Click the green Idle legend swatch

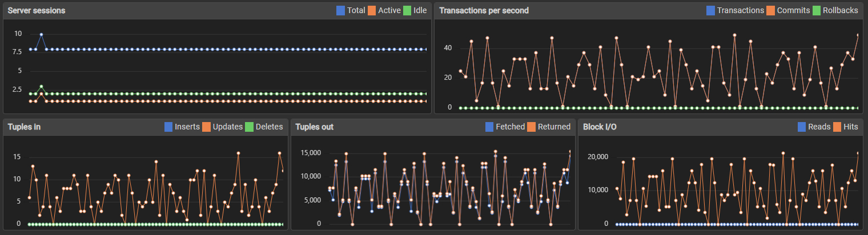click(x=407, y=10)
